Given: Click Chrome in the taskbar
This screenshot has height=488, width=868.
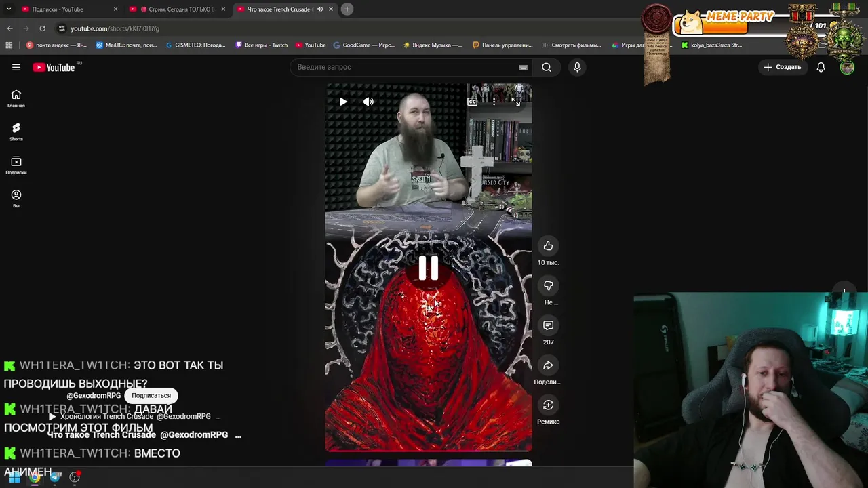Looking at the screenshot, I should click(x=35, y=477).
